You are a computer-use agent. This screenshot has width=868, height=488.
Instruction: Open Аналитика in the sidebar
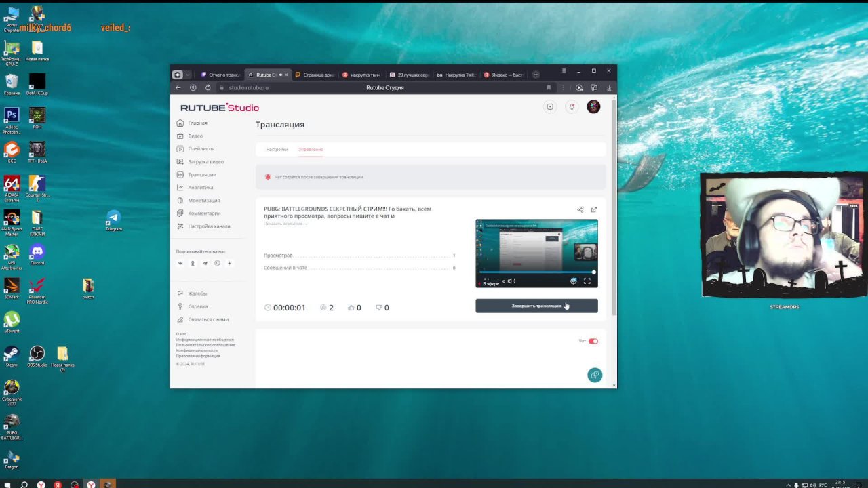pyautogui.click(x=195, y=188)
